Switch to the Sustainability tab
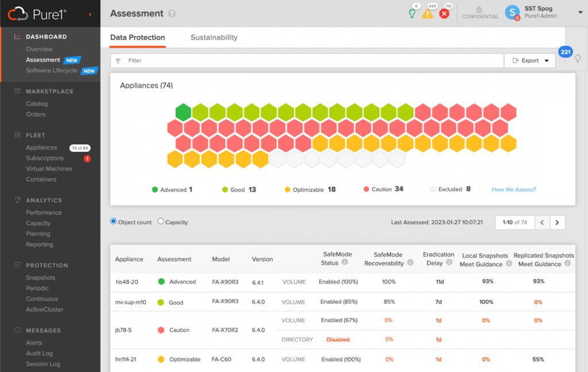 (x=214, y=37)
